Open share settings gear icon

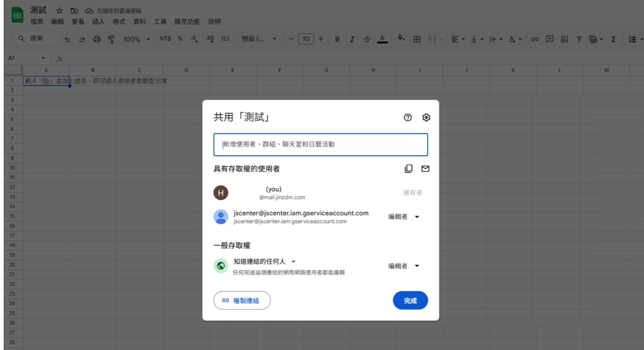426,117
